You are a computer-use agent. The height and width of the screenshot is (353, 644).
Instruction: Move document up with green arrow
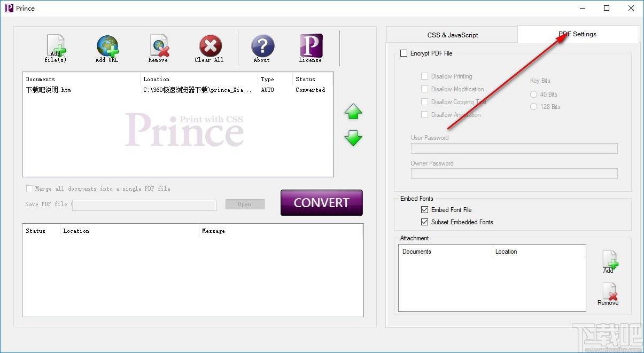[353, 112]
